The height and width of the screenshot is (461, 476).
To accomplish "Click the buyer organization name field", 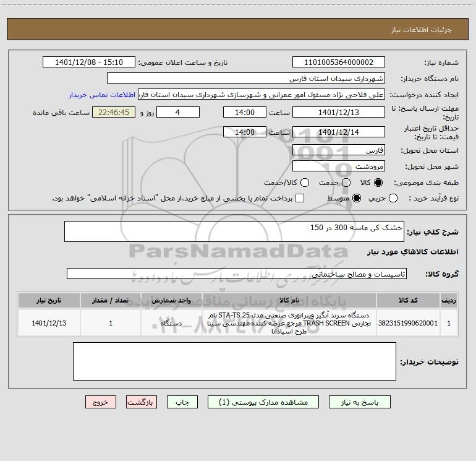I will (246, 79).
